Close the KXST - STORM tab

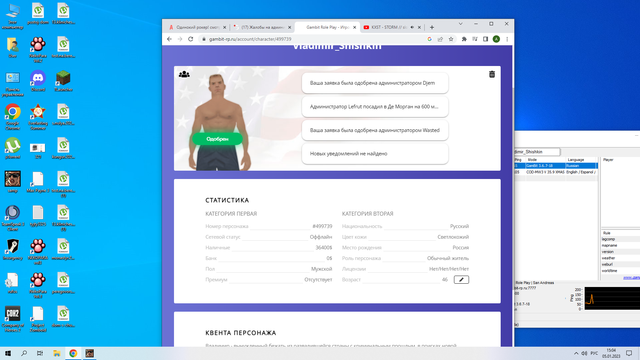click(419, 27)
